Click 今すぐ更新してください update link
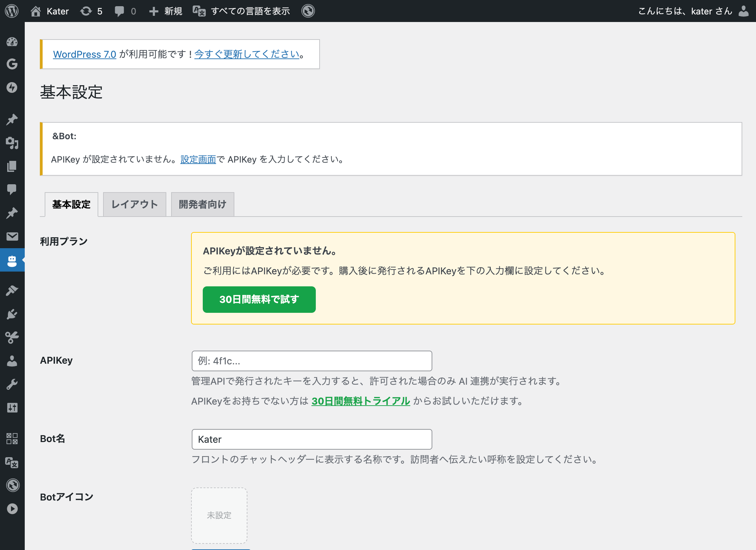756x550 pixels. (247, 54)
